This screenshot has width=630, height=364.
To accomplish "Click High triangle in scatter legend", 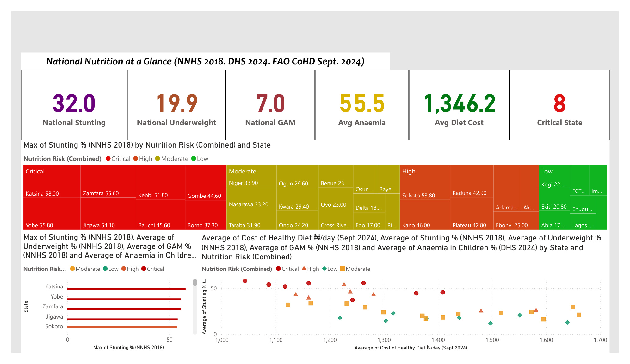I will click(304, 268).
